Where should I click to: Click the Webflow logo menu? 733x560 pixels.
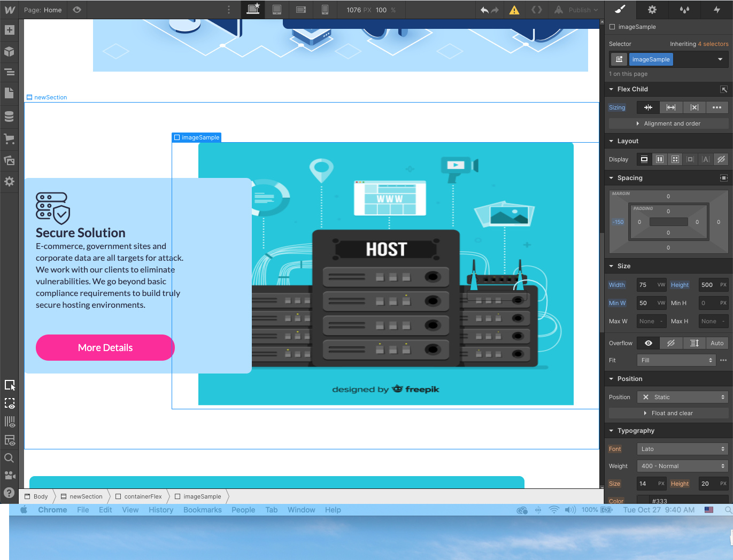tap(10, 10)
